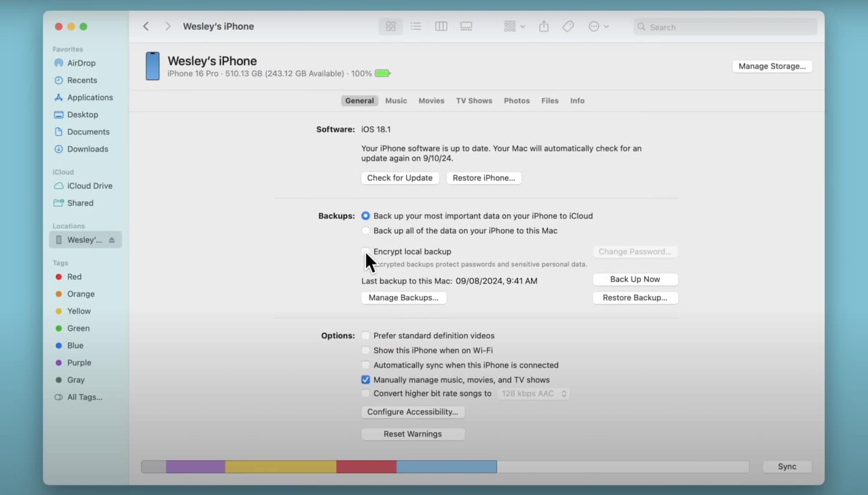Enable Show this iPhone on Wi-Fi
This screenshot has height=495, width=868.
click(x=366, y=350)
